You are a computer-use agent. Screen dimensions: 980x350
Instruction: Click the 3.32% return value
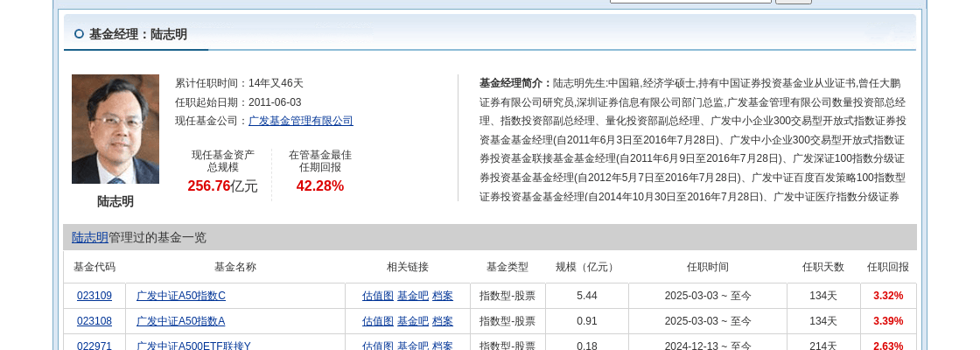coord(888,296)
